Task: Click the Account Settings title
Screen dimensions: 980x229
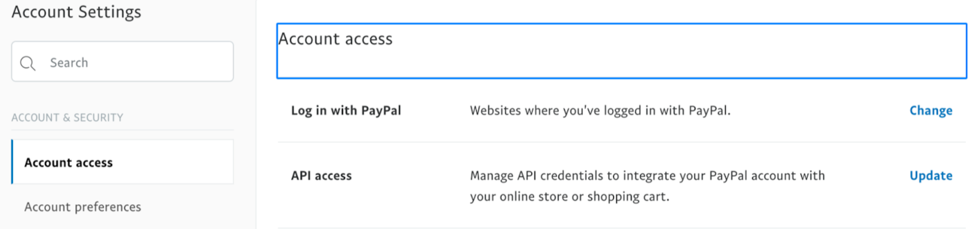Action: 76,12
